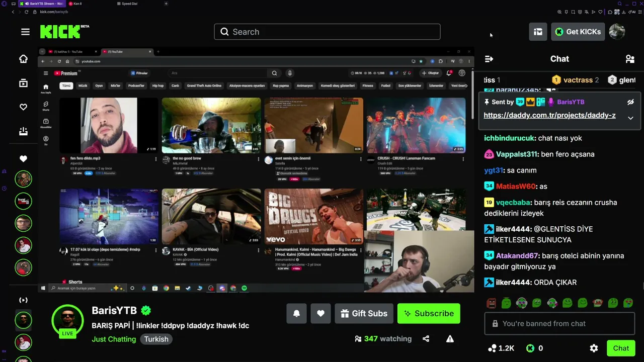644x362 pixels.
Task: Share the stream
Action: coord(426,339)
